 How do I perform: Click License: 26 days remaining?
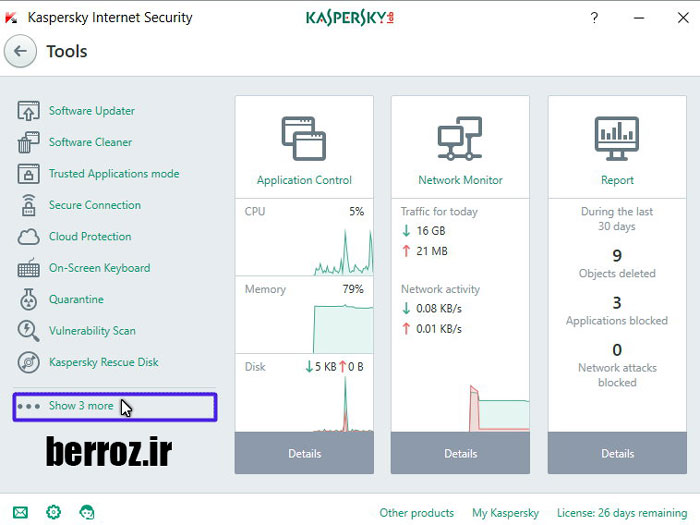click(x=622, y=513)
